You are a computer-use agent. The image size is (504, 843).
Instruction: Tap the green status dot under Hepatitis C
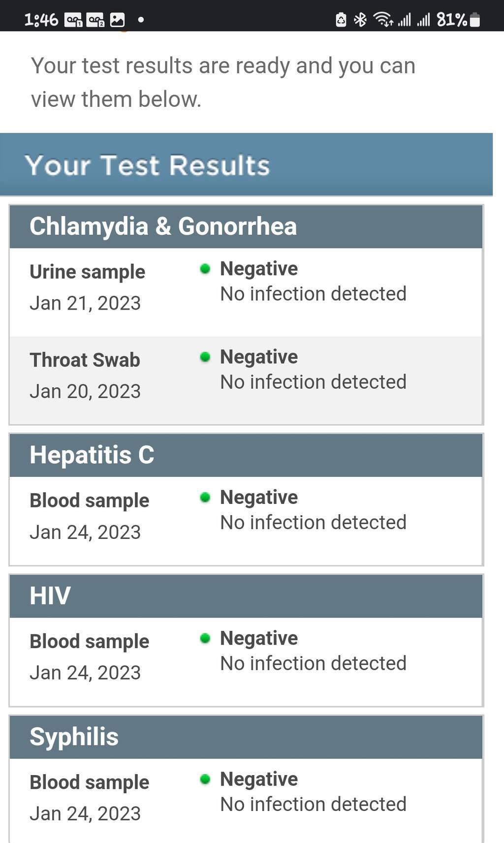pyautogui.click(x=205, y=498)
